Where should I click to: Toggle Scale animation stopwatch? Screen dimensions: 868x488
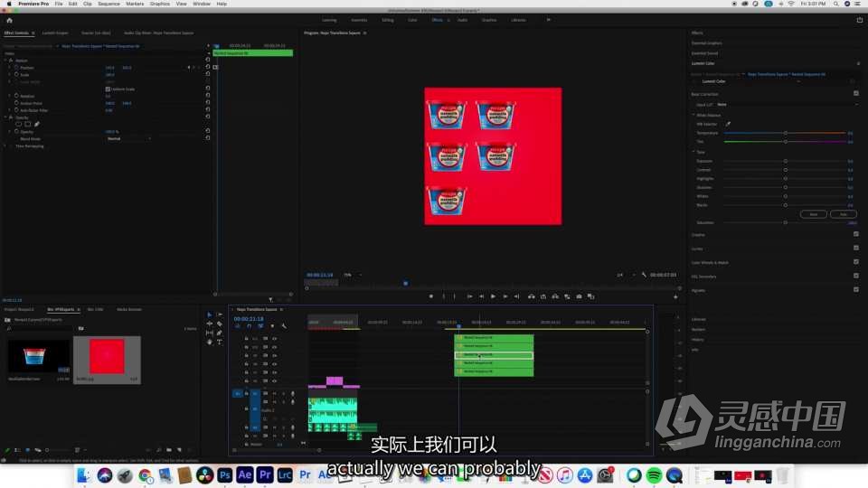[16, 74]
